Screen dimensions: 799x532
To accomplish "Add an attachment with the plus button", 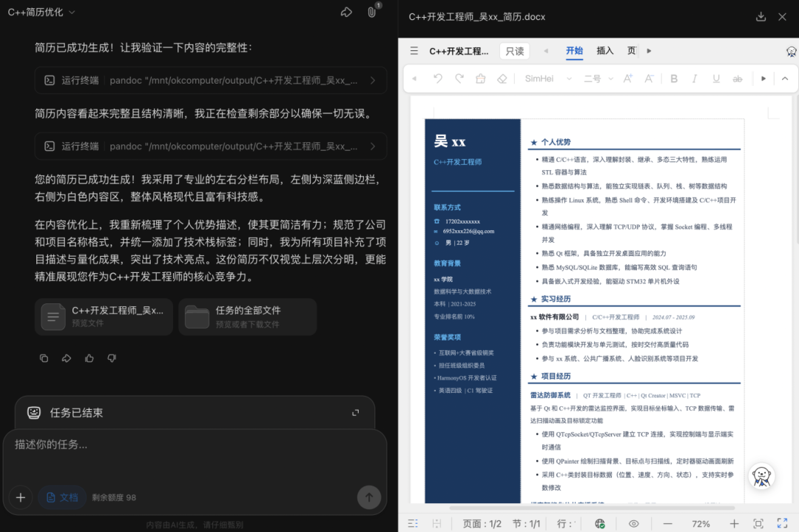I will [x=21, y=497].
